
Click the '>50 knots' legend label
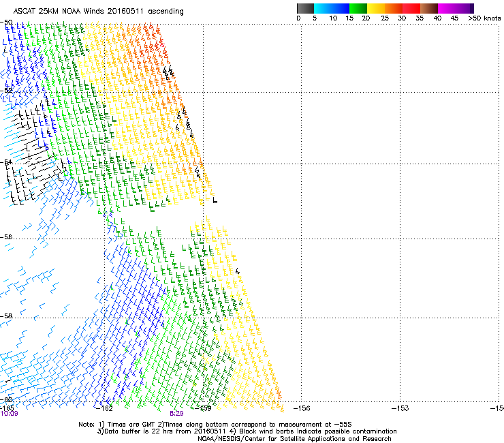coord(484,18)
